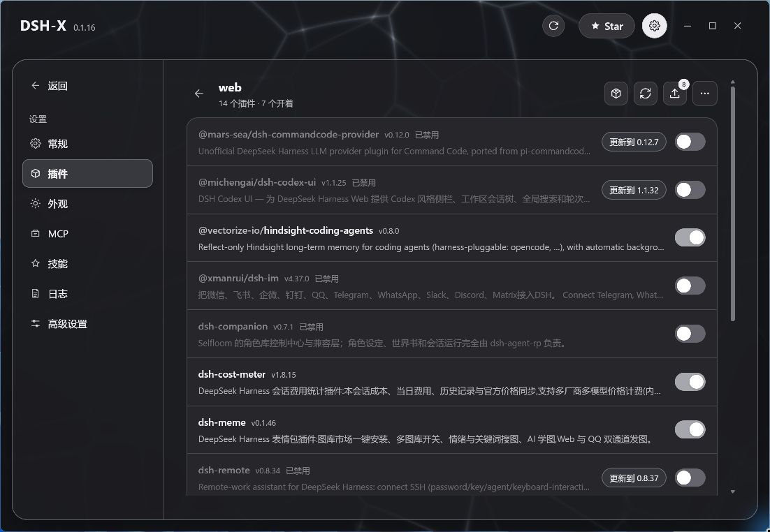Screen dimensions: 770x532
Task: Click the sync refresh icon in web header
Action: coord(645,94)
